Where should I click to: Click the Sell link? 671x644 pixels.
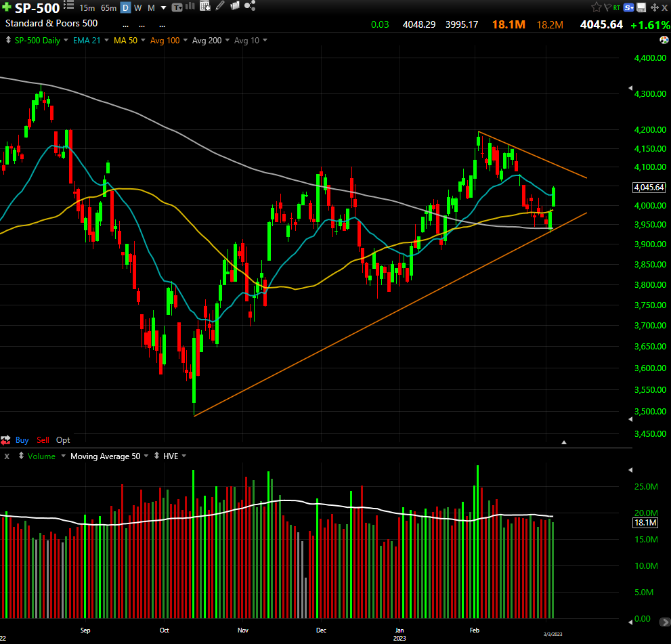[43, 440]
